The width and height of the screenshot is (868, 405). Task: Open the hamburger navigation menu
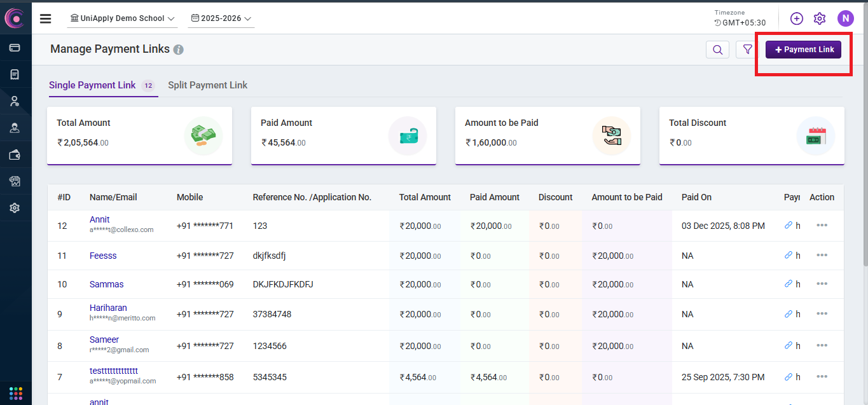(45, 18)
